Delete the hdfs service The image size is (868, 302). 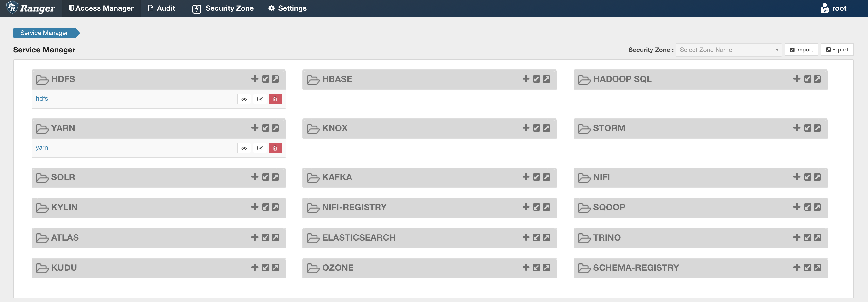(275, 99)
